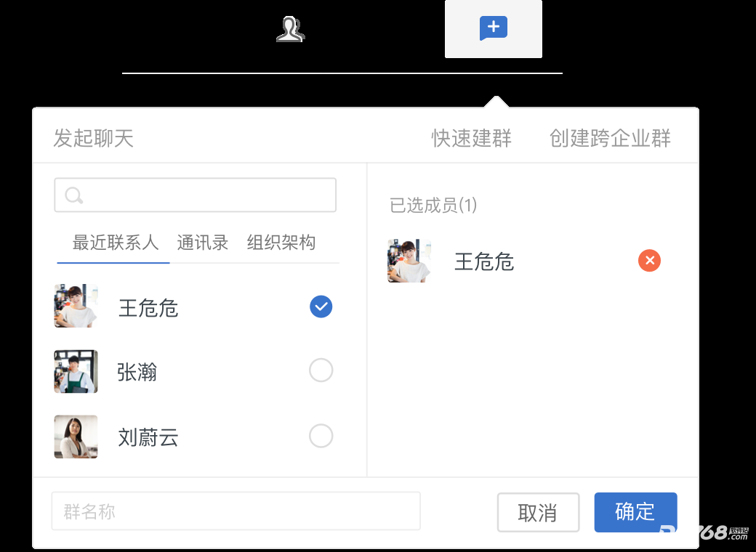Viewport: 756px width, 552px height.
Task: Remove 王危危 via the orange X icon
Action: 649,261
